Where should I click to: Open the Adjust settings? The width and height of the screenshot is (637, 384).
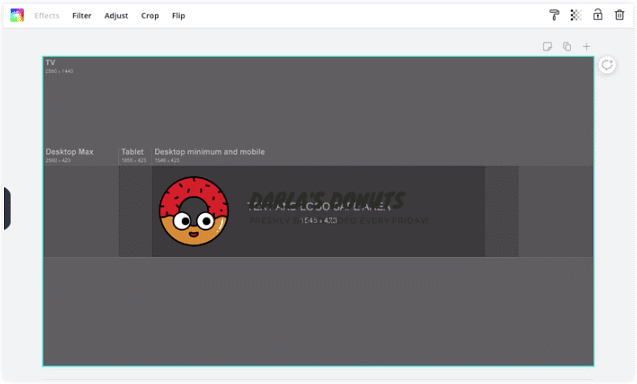point(116,15)
